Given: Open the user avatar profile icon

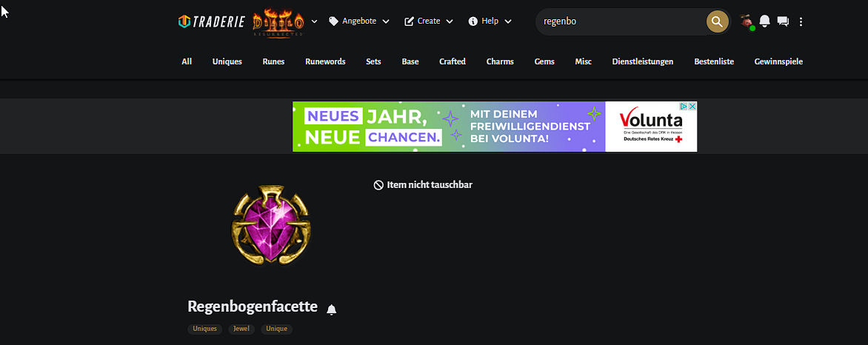Looking at the screenshot, I should pyautogui.click(x=747, y=21).
